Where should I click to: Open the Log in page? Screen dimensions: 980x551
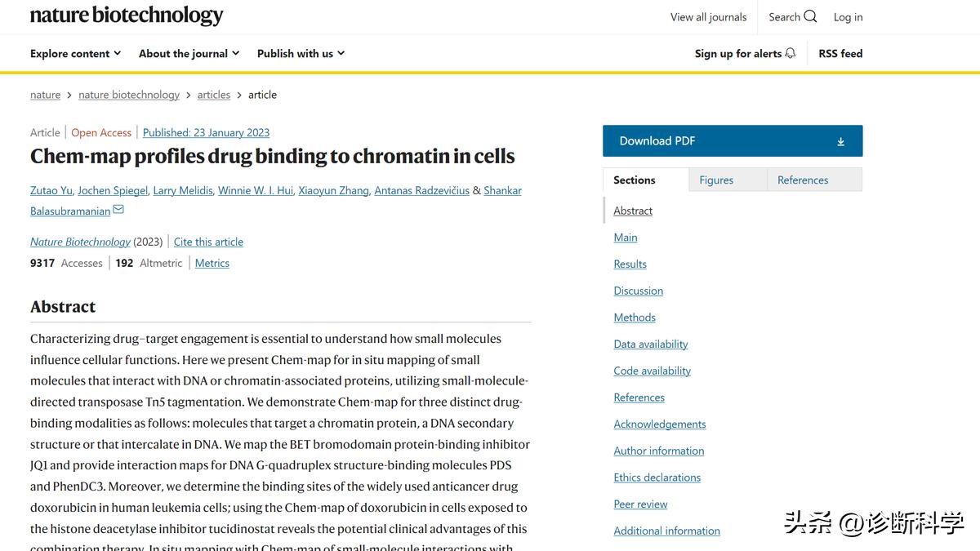tap(848, 16)
